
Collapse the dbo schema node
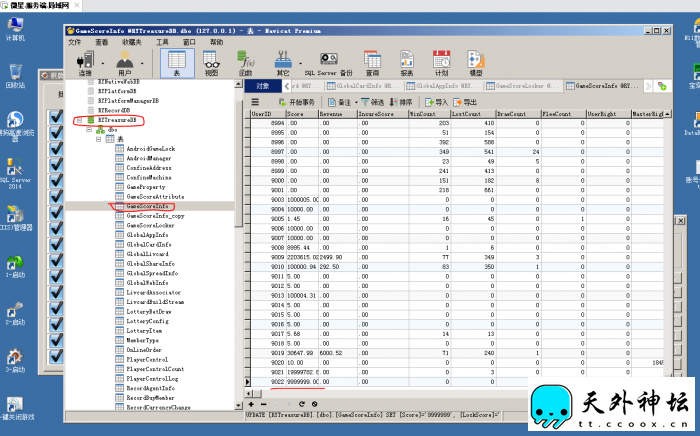[x=87, y=130]
